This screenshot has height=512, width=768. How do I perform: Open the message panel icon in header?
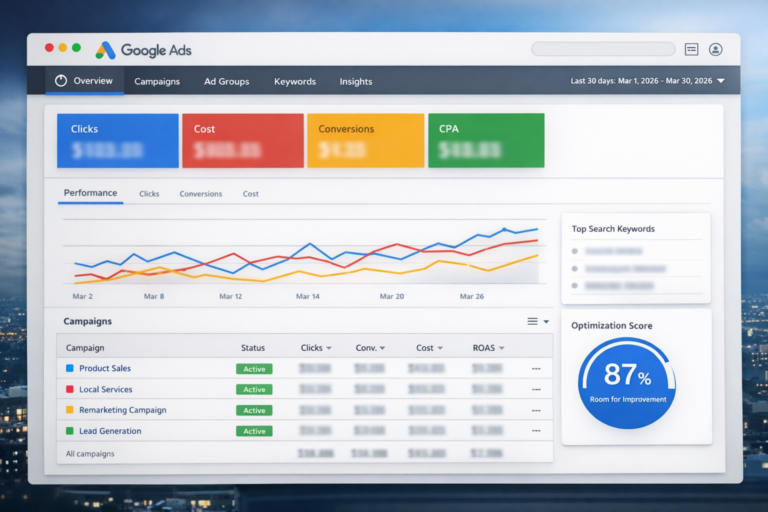tap(691, 49)
